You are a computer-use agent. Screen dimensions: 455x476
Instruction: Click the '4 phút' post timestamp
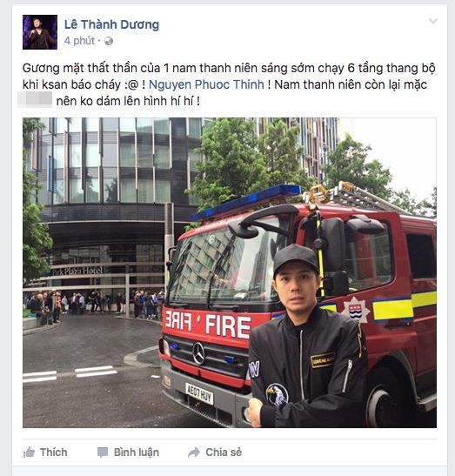click(x=79, y=41)
